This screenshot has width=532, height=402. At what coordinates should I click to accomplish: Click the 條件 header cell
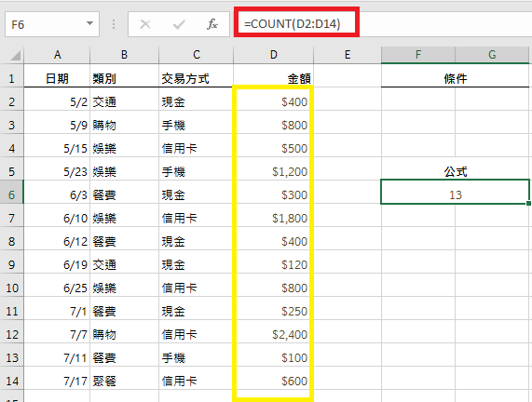click(455, 79)
